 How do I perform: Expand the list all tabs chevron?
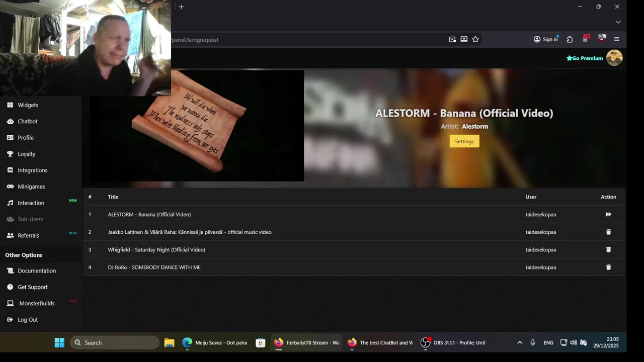click(618, 22)
